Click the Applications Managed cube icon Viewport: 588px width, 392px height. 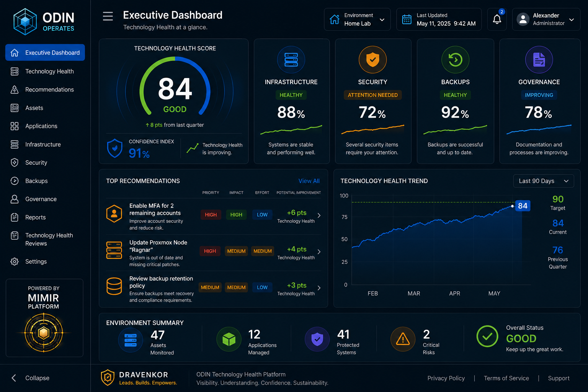[x=229, y=339]
